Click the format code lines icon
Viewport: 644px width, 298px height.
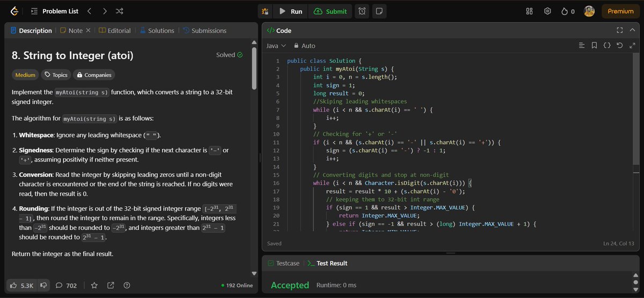pyautogui.click(x=581, y=46)
